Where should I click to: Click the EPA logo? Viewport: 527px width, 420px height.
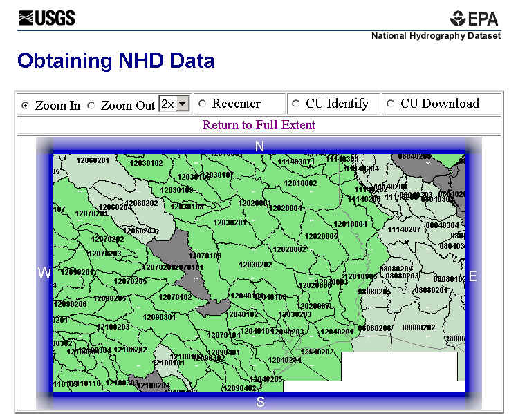click(474, 19)
